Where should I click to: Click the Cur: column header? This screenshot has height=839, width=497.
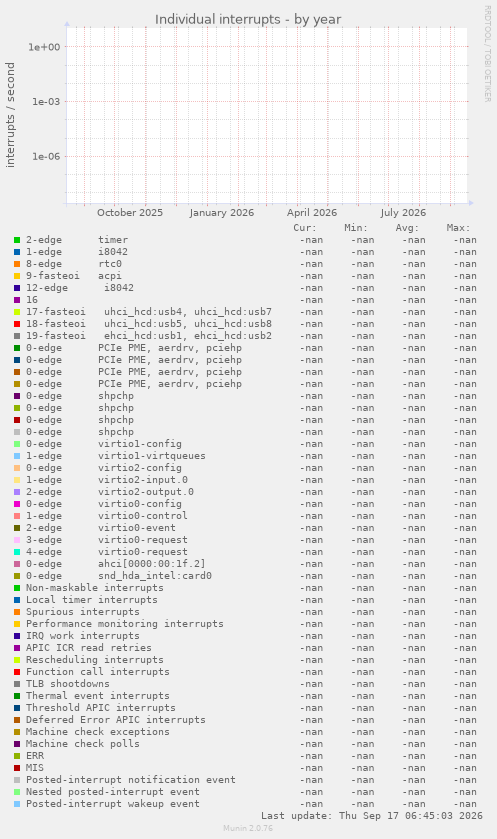coord(305,228)
